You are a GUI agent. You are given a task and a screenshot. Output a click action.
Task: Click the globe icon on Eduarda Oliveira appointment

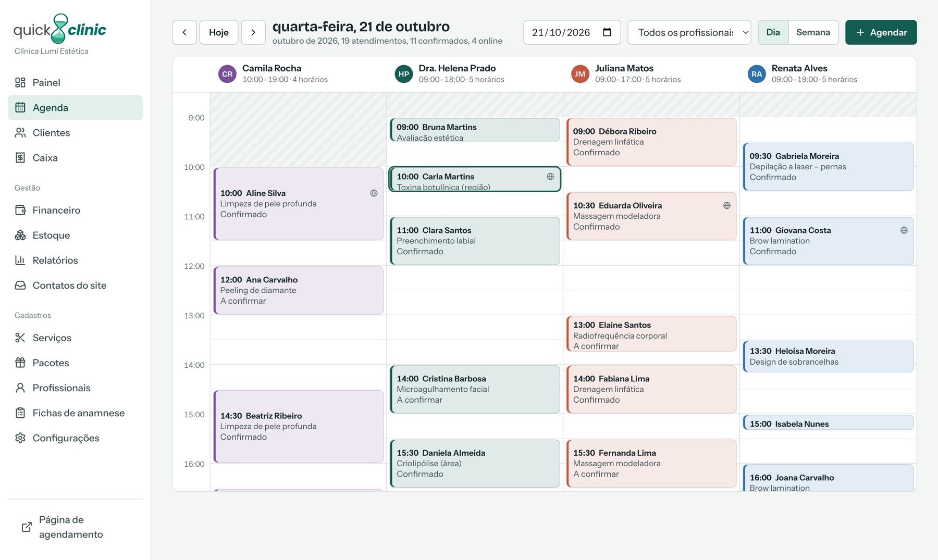727,206
